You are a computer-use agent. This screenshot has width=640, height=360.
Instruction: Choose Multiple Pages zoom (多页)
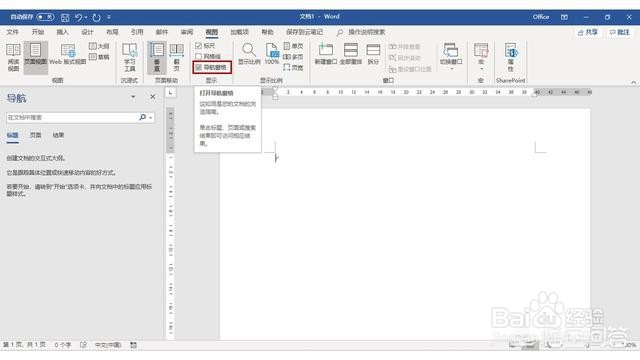pyautogui.click(x=293, y=57)
